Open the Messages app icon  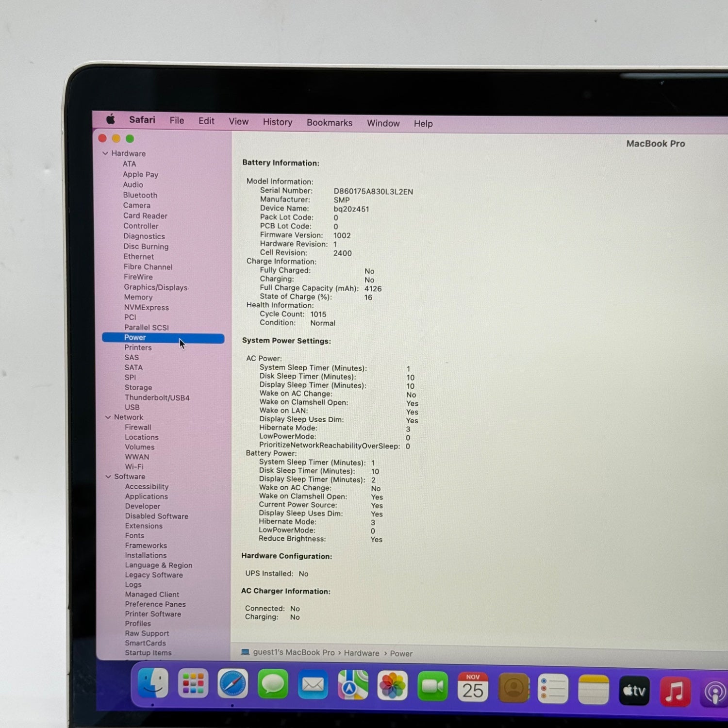(273, 684)
